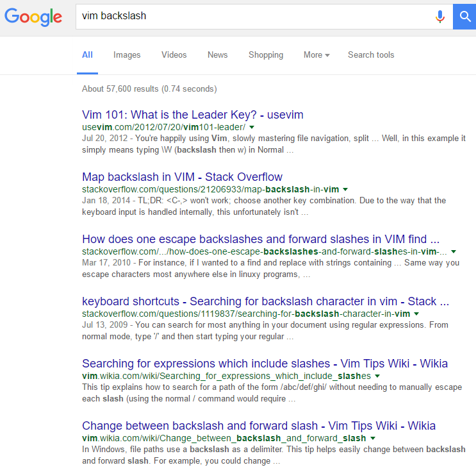Expand arrow beside Change_between_backslash wikia URL
Image resolution: width=476 pixels, height=472 pixels.
pyautogui.click(x=373, y=438)
